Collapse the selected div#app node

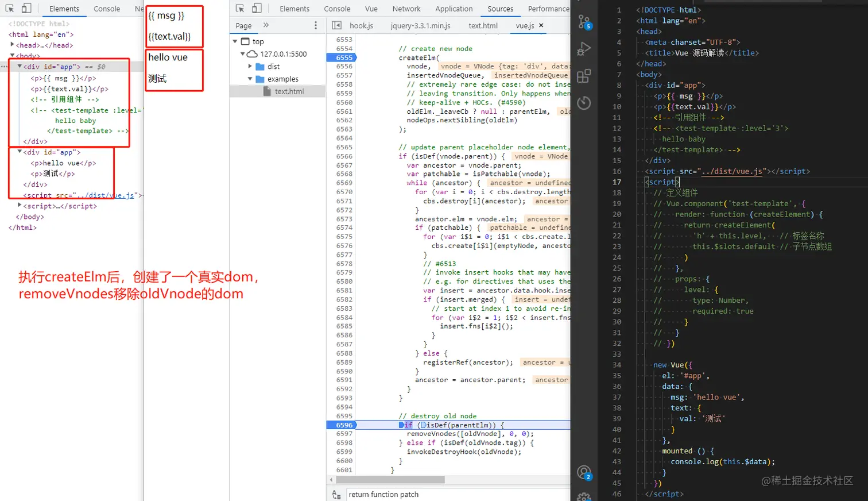(x=20, y=67)
